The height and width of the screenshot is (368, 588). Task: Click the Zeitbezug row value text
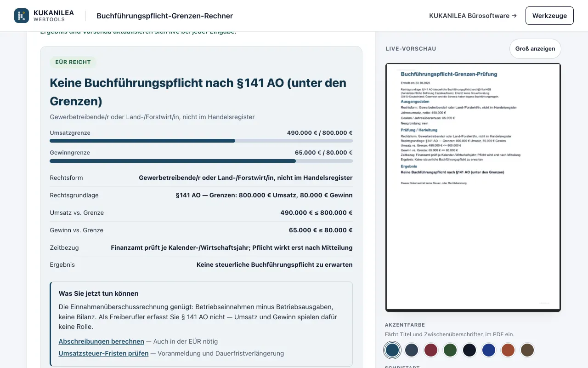click(232, 247)
